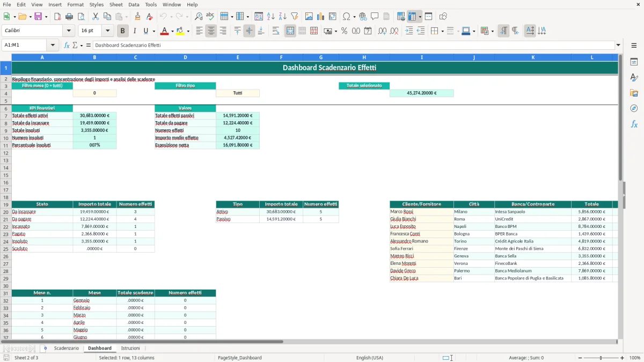Screen dimensions: 644x362
Task: Click the Copy icon
Action: click(x=107, y=17)
